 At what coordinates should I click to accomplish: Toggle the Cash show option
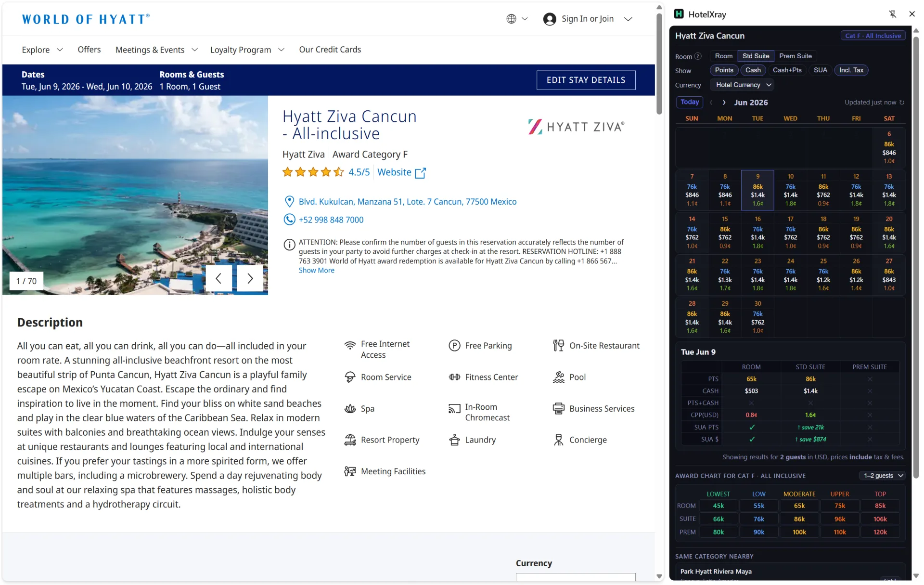pyautogui.click(x=753, y=70)
